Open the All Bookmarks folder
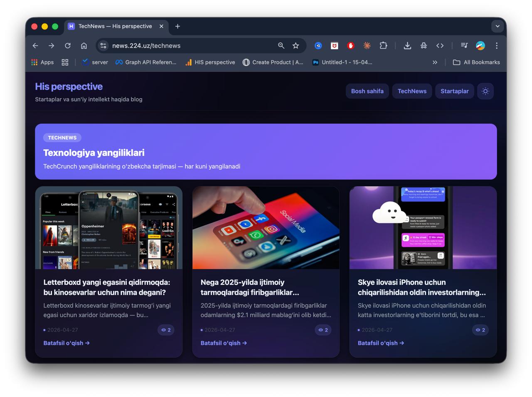 [x=476, y=62]
